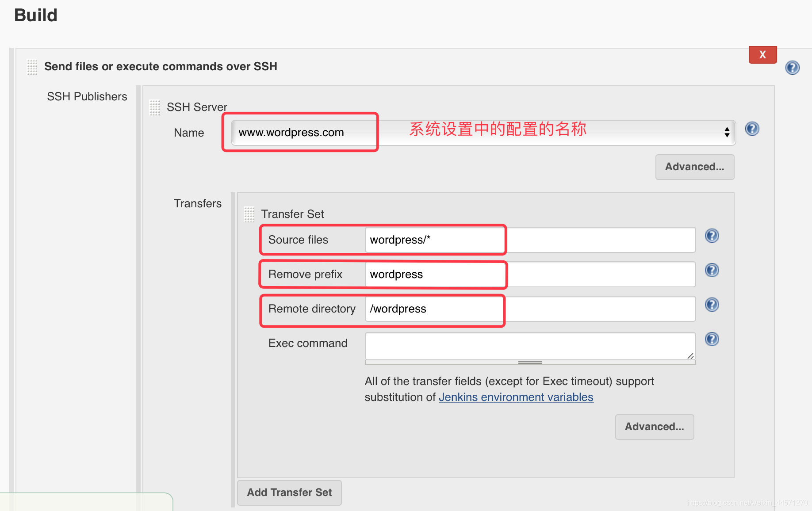Focus the Remove prefix input field
Image resolution: width=812 pixels, height=511 pixels.
tap(530, 275)
